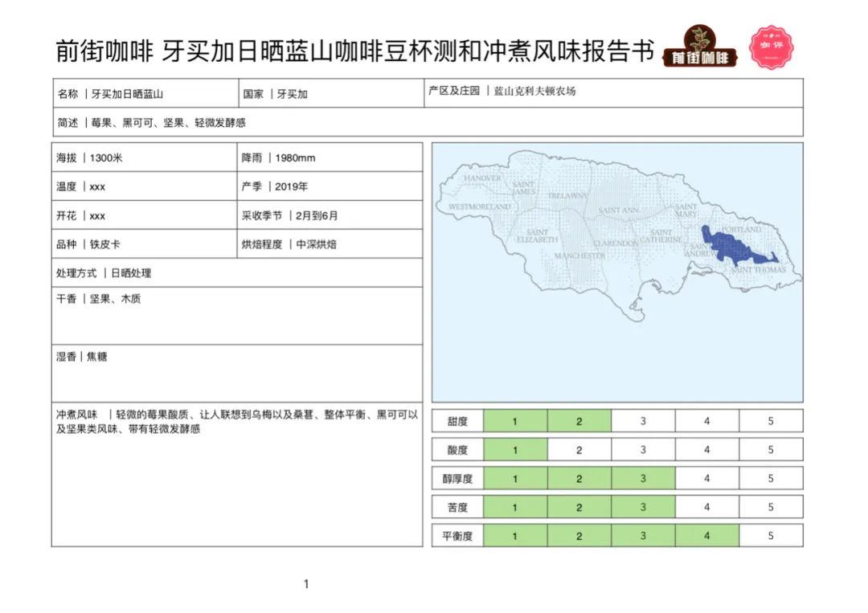Image resolution: width=868 pixels, height=613 pixels.
Task: Click the 降雨 1980mm cell
Action: (x=330, y=157)
